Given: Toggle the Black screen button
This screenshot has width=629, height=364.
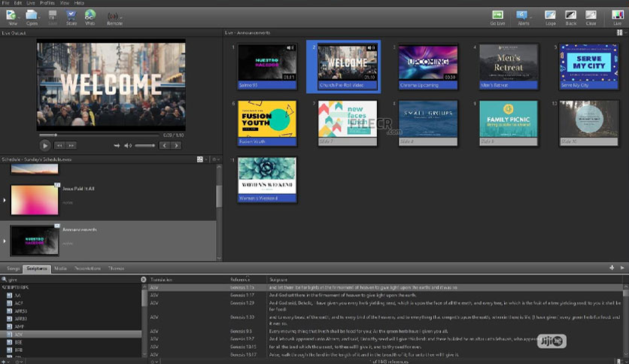Looking at the screenshot, I should point(571,16).
